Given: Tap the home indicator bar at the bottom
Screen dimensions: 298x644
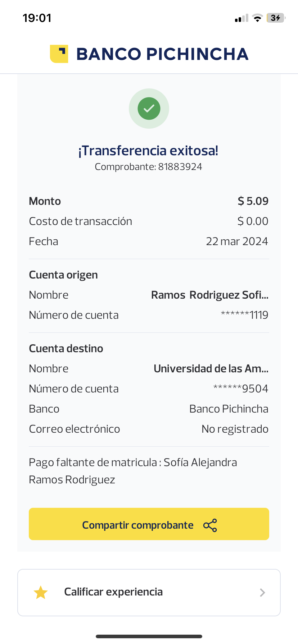Looking at the screenshot, I should tap(149, 636).
